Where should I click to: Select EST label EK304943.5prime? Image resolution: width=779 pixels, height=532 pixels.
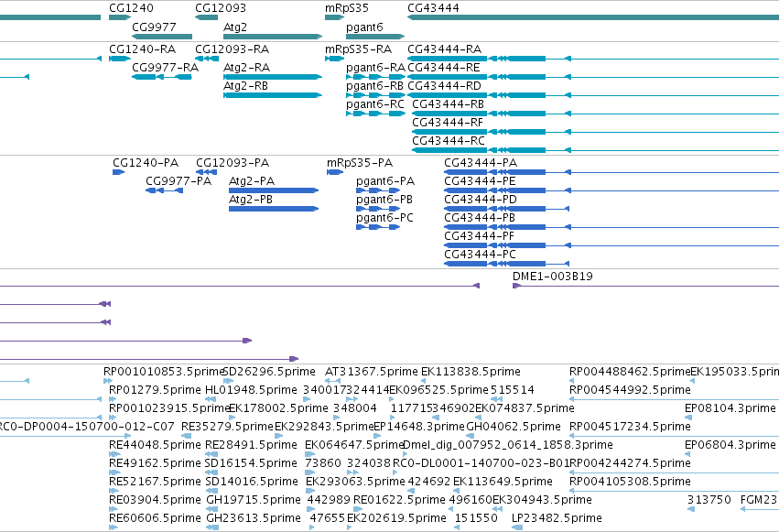pos(542,500)
